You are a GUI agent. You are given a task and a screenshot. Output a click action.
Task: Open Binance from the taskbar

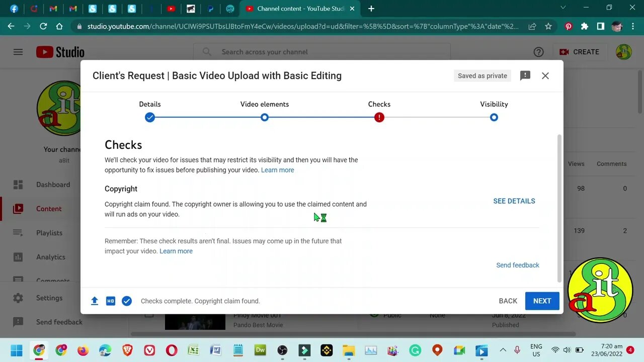(x=327, y=350)
